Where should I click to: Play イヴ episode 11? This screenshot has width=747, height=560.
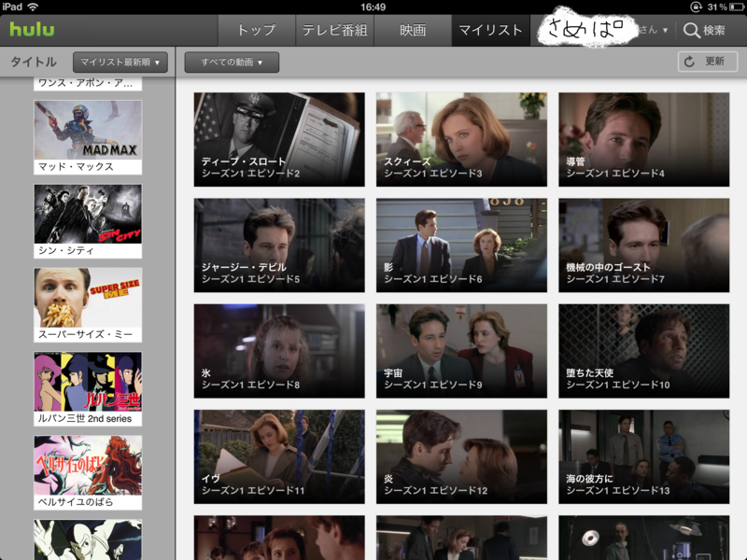tap(279, 456)
